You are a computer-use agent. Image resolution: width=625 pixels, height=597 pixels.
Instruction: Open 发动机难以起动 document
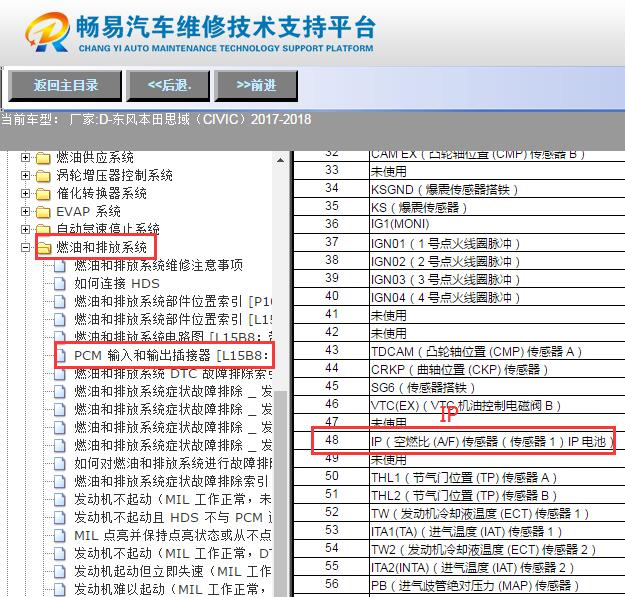(170, 589)
